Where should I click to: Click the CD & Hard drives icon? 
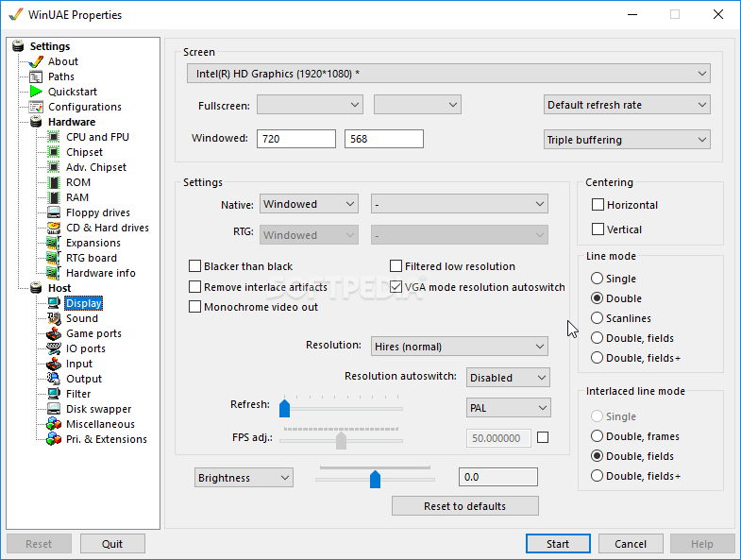tap(54, 228)
